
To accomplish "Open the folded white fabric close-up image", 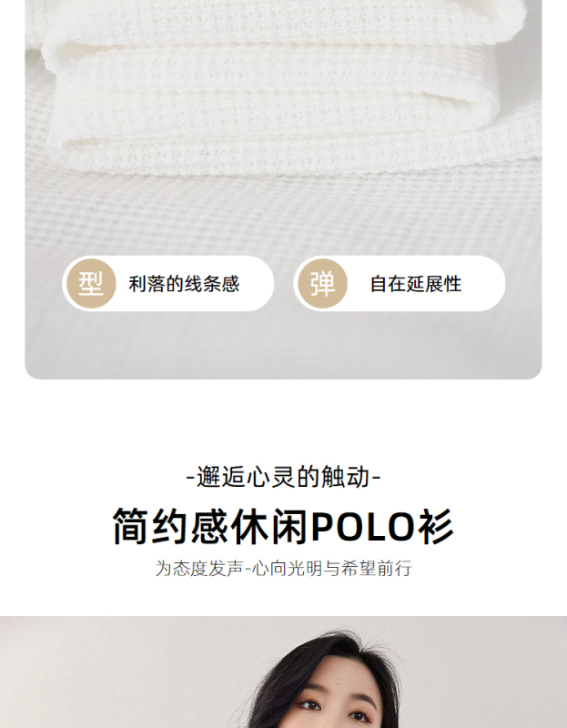I will click(x=283, y=189).
